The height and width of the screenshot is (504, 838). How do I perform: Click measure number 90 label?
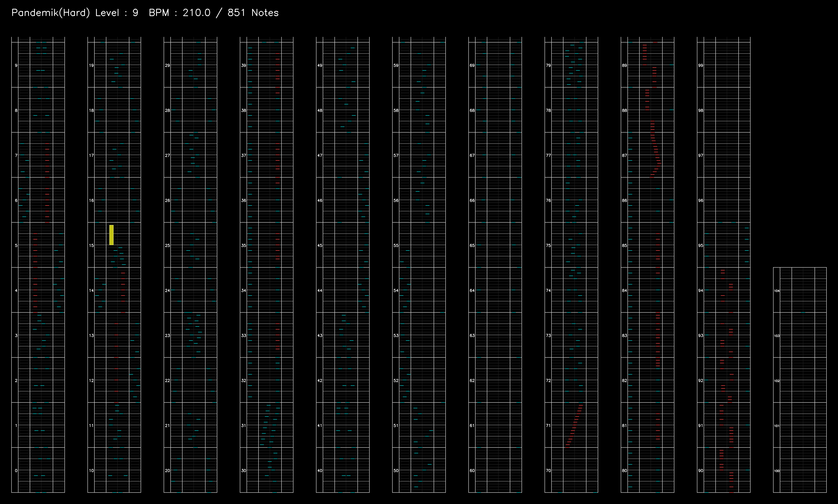click(x=700, y=471)
